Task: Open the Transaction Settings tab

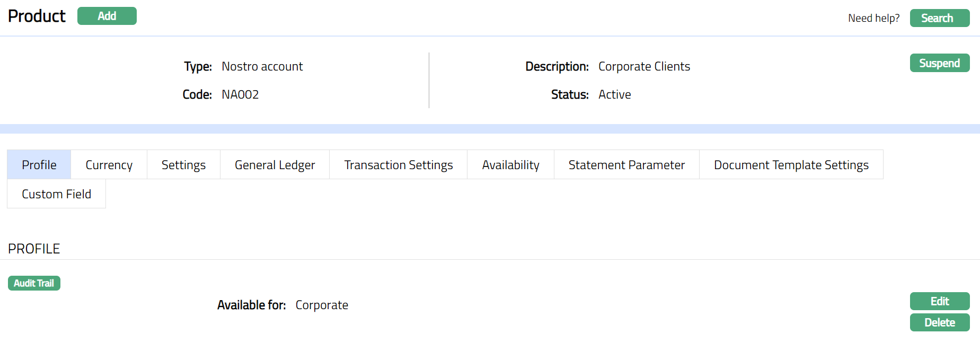Action: click(x=398, y=165)
